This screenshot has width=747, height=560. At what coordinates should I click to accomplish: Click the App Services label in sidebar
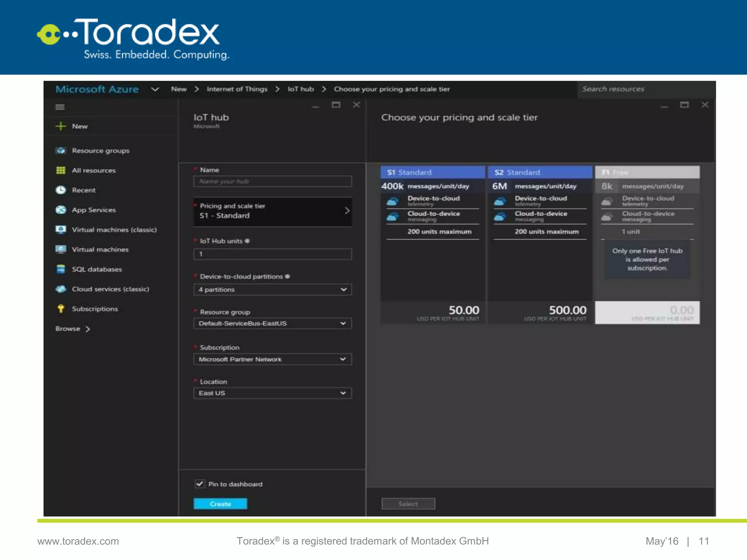pyautogui.click(x=94, y=210)
